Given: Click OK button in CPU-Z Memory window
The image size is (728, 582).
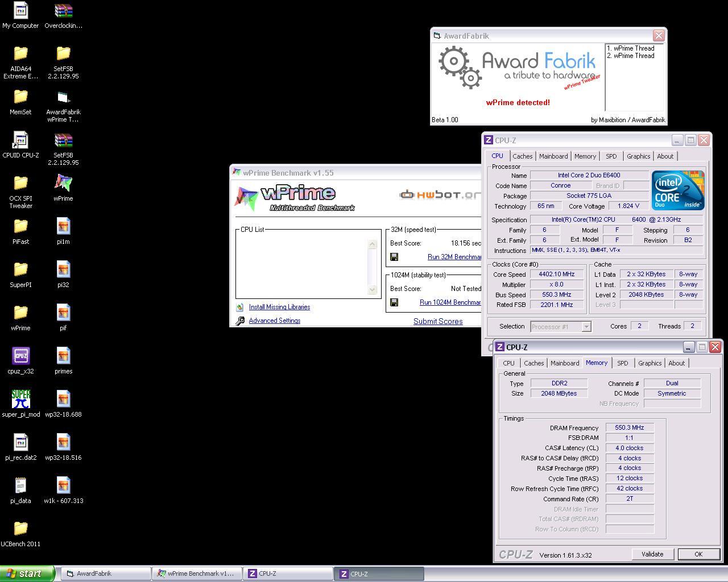Looking at the screenshot, I should (x=698, y=554).
